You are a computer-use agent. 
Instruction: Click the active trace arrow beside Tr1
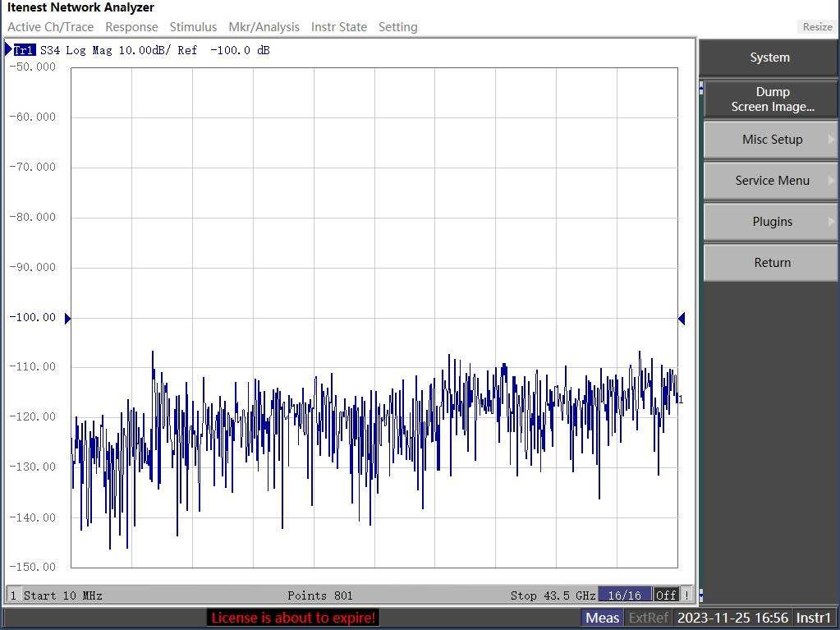point(8,50)
